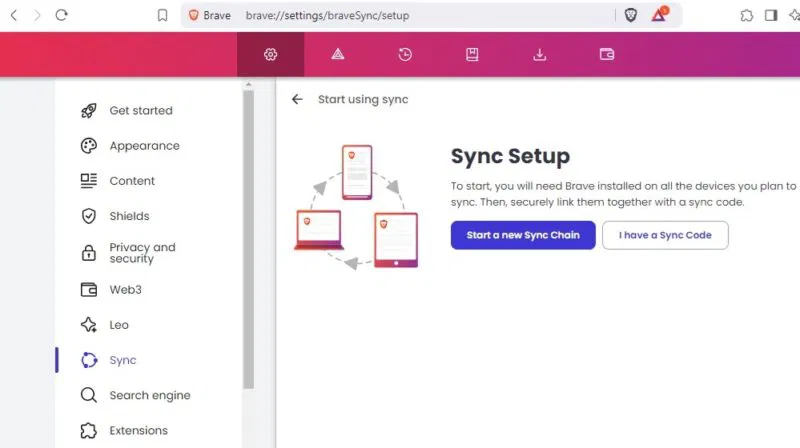
Task: Click the Brave lion icon in address bar
Action: [x=194, y=15]
